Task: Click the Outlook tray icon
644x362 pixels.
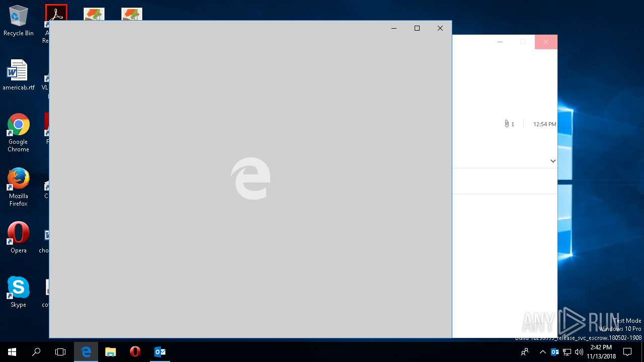Action: (555, 352)
